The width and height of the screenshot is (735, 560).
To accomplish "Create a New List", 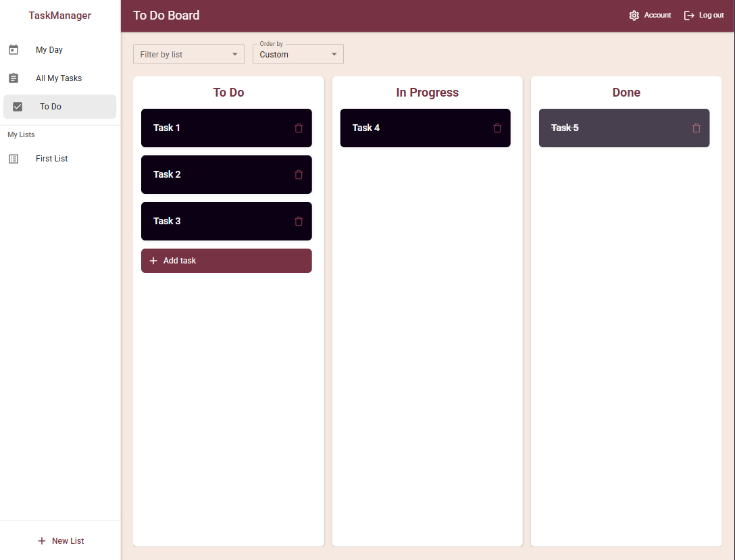I will (x=61, y=541).
